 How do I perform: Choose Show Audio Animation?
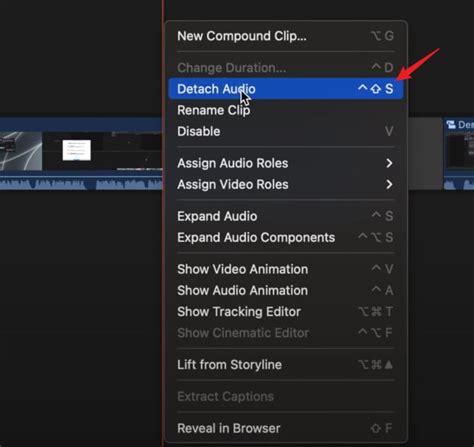286,291
